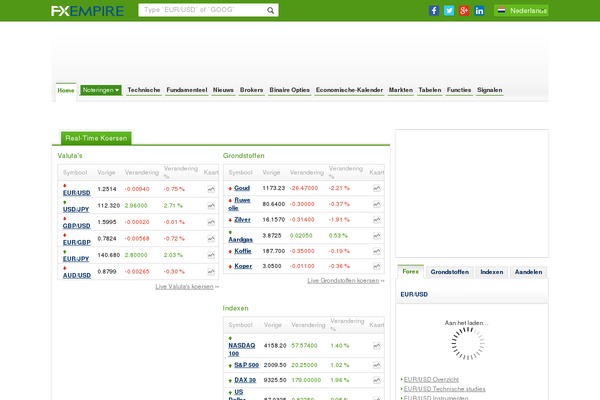Switch to the Aandelen widget tab
This screenshot has height=400, width=600.
click(x=528, y=272)
